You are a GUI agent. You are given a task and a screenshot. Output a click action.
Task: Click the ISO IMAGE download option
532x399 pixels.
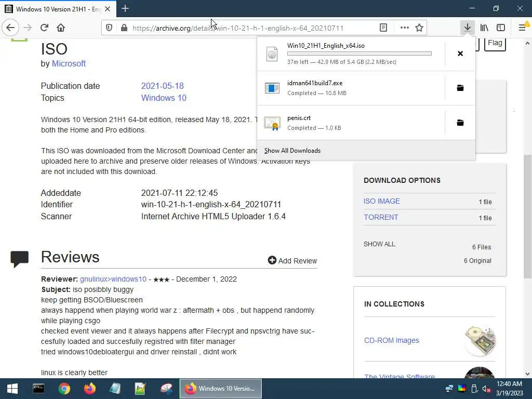point(382,201)
